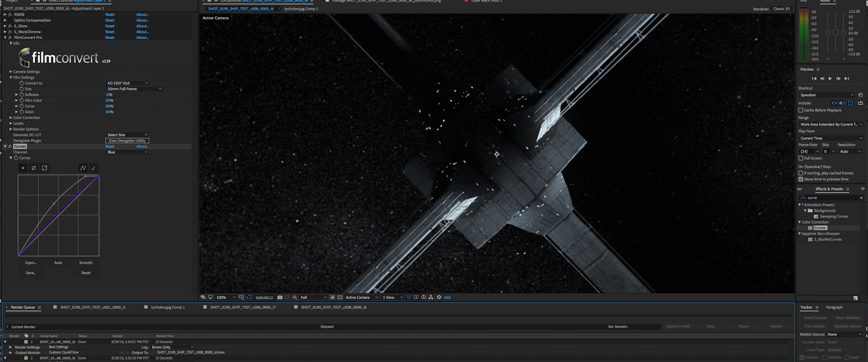Open the Full resolution dropdown in viewer
The height and width of the screenshot is (362, 868).
pyautogui.click(x=313, y=298)
